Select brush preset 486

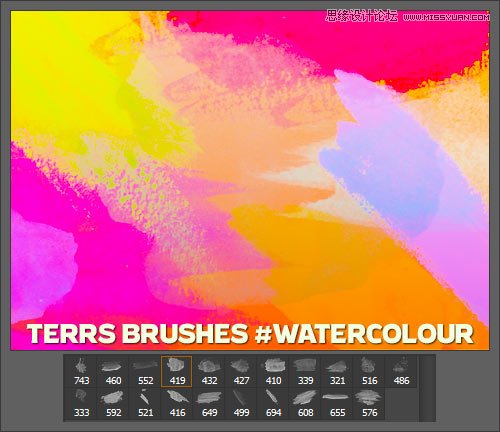tap(401, 371)
